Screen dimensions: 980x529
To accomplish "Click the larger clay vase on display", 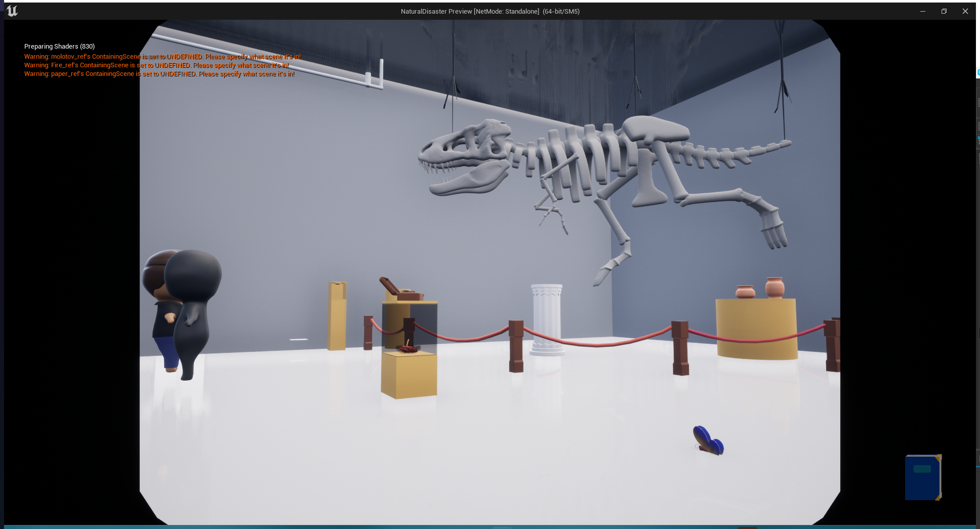I will point(774,288).
